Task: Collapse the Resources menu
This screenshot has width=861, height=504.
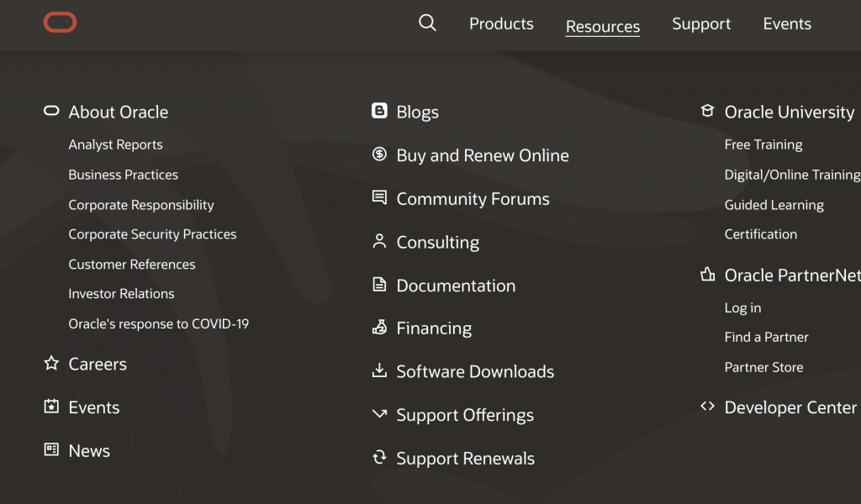Action: point(602,27)
